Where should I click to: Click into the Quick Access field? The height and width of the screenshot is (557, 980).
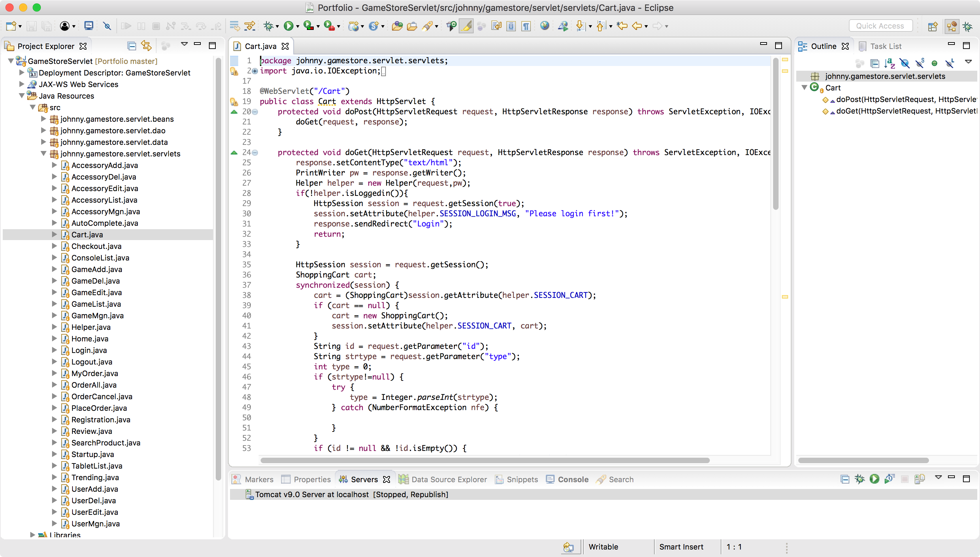point(881,26)
